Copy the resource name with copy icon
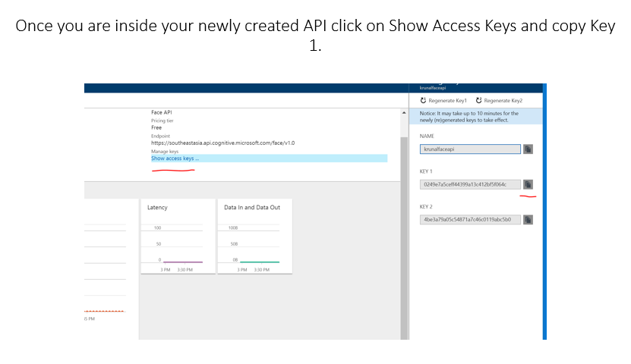Image resolution: width=631 pixels, height=364 pixels. click(x=528, y=149)
